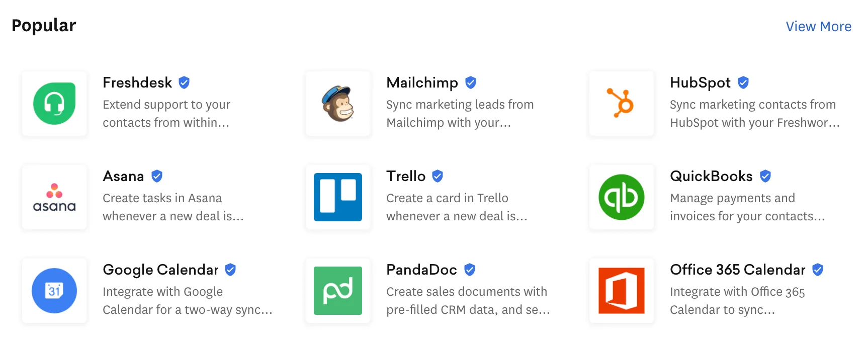The width and height of the screenshot is (868, 341).
Task: Select the Office 365 Calendar title
Action: (738, 270)
